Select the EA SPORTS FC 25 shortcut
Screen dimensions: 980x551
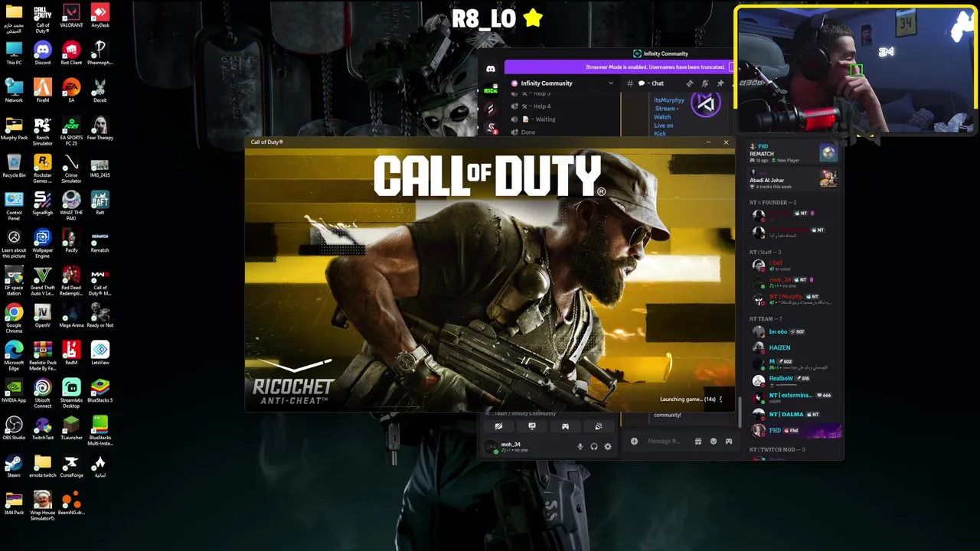coord(71,132)
